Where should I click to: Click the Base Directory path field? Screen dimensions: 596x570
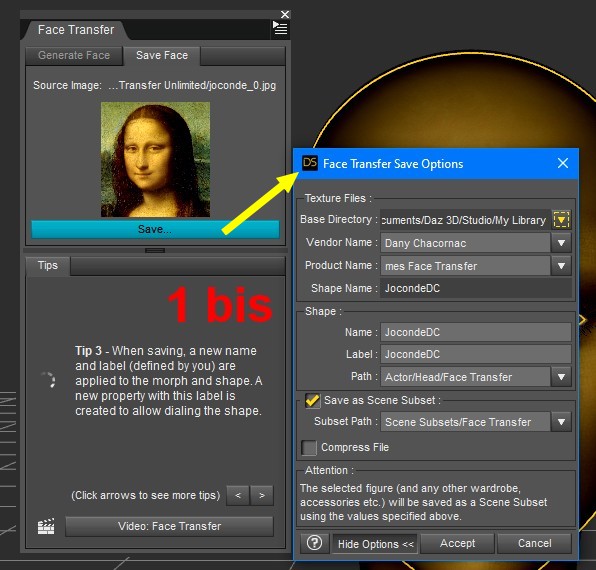pos(465,220)
